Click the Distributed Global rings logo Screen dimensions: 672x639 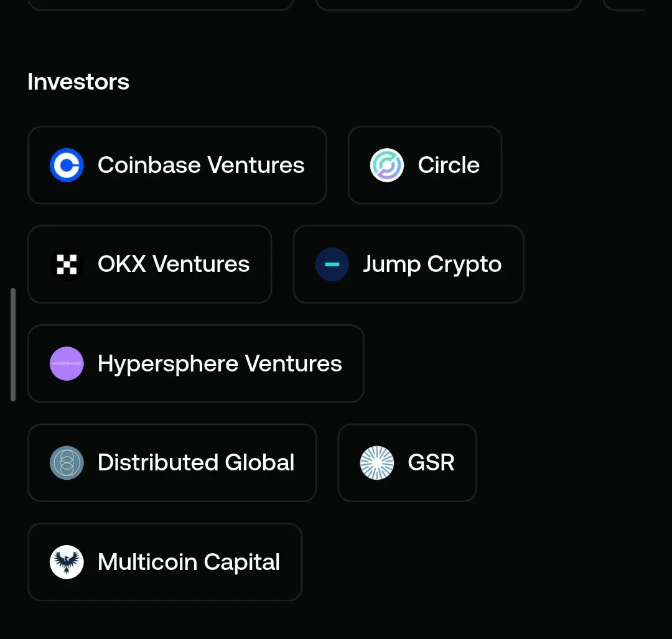[67, 462]
